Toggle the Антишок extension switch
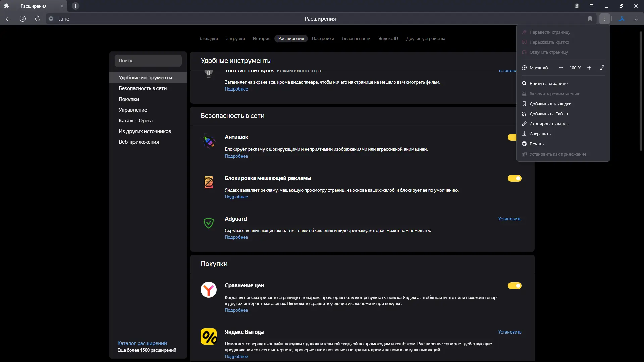Image resolution: width=644 pixels, height=362 pixels. pos(512,137)
